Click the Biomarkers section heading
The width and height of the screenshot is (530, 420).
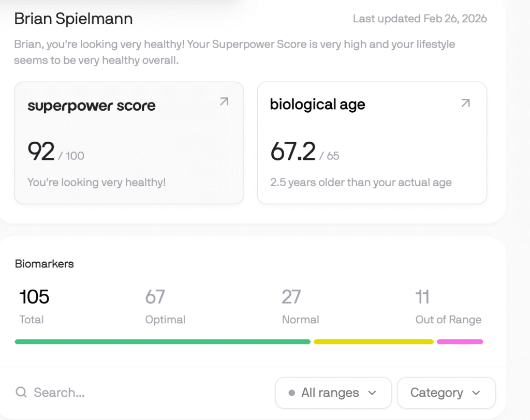(x=45, y=264)
